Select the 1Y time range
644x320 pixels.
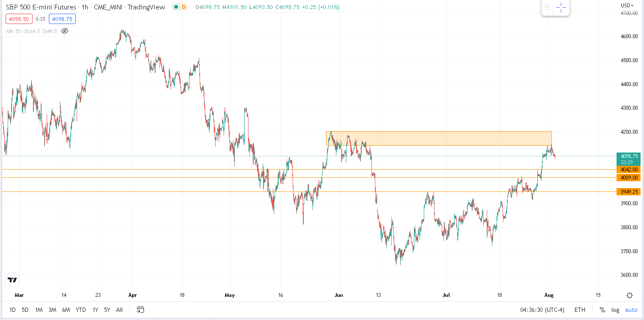point(95,310)
